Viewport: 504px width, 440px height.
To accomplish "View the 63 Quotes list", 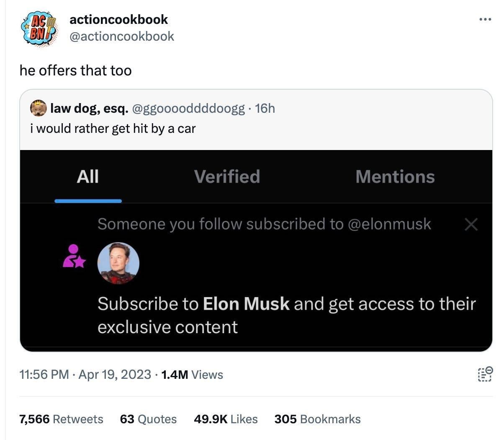I will 148,419.
